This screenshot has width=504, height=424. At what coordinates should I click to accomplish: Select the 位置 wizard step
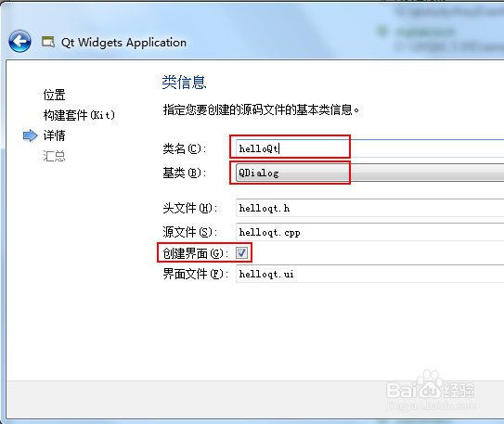pos(55,95)
